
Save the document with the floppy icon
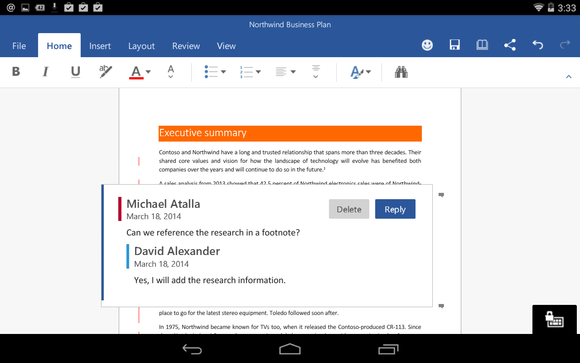455,45
